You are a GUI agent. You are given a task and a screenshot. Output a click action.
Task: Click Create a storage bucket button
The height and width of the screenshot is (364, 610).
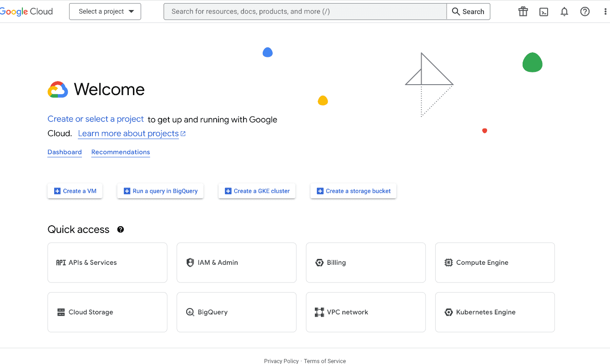click(x=353, y=191)
